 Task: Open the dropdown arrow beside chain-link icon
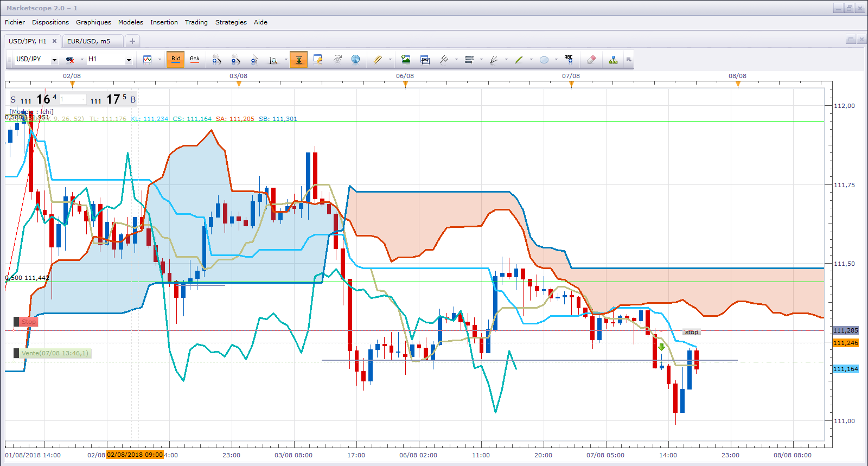(x=82, y=60)
